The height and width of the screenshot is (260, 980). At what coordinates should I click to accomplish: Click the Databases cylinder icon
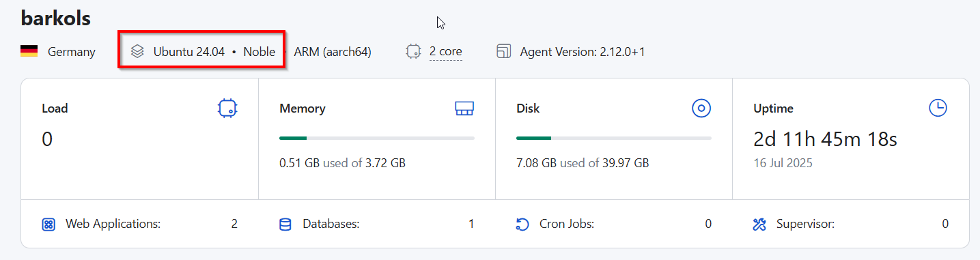(x=285, y=224)
